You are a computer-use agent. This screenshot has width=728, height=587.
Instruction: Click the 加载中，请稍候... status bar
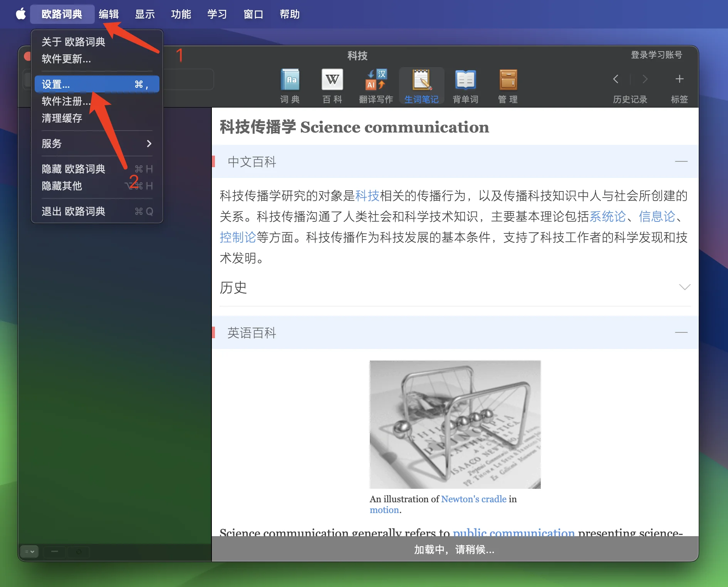(x=455, y=549)
